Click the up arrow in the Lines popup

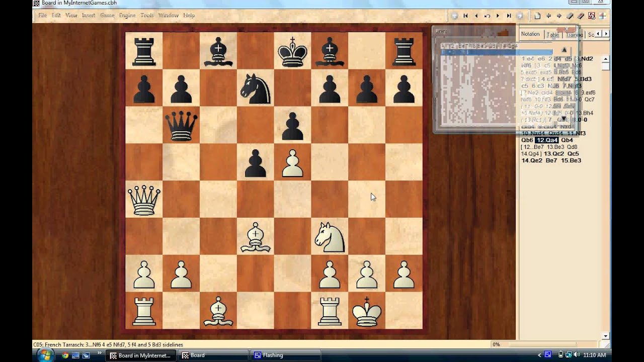(x=564, y=50)
